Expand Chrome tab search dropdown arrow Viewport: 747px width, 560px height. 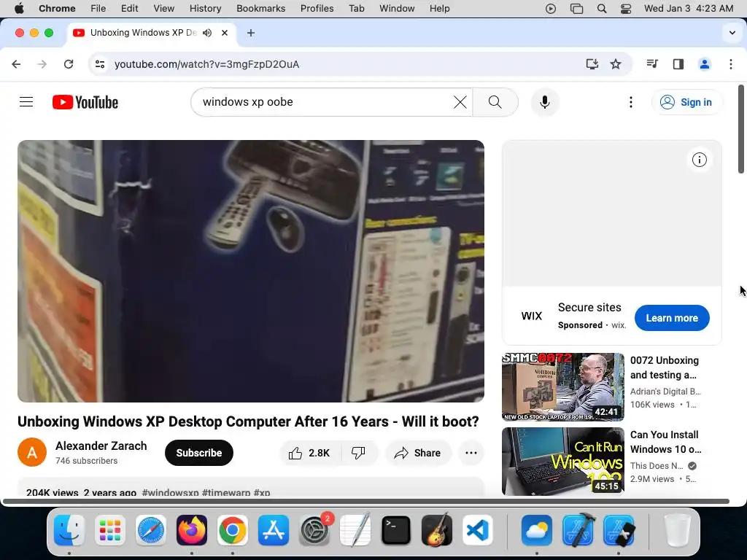(732, 33)
